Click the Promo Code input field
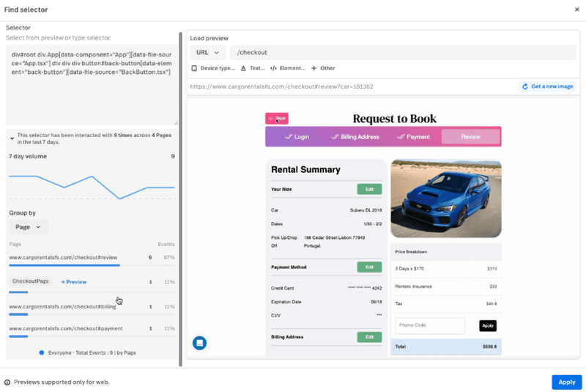Image resolution: width=586 pixels, height=392 pixels. tap(430, 325)
